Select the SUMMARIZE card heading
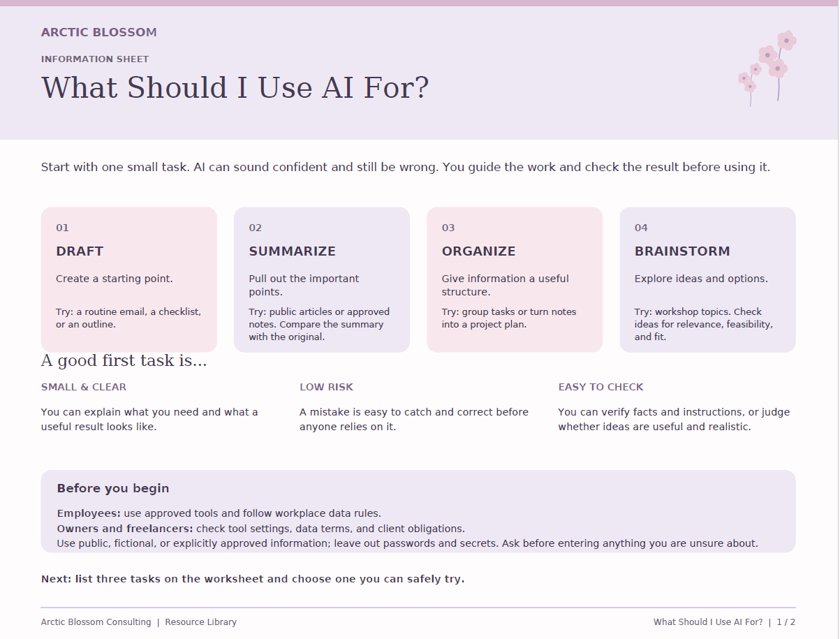The width and height of the screenshot is (840, 639). point(292,251)
